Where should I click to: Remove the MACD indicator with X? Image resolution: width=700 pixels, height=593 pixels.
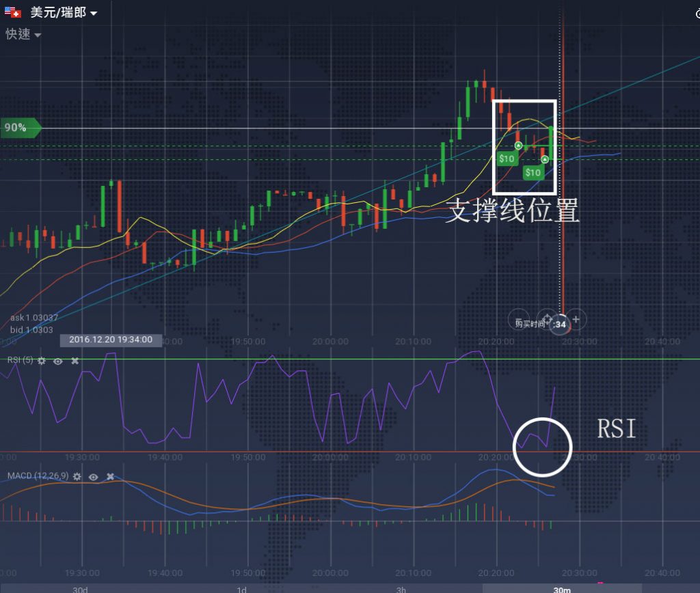point(110,476)
